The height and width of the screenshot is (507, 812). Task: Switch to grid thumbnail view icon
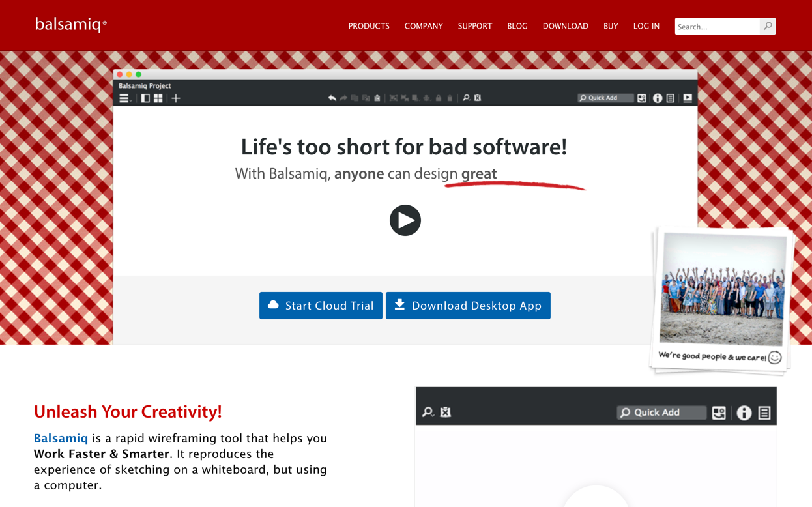point(158,98)
